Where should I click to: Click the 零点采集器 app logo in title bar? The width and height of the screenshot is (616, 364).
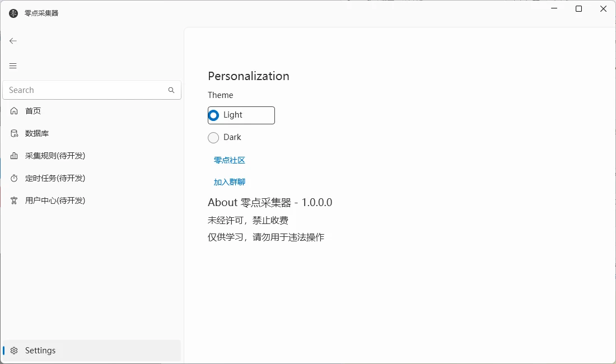coord(13,13)
